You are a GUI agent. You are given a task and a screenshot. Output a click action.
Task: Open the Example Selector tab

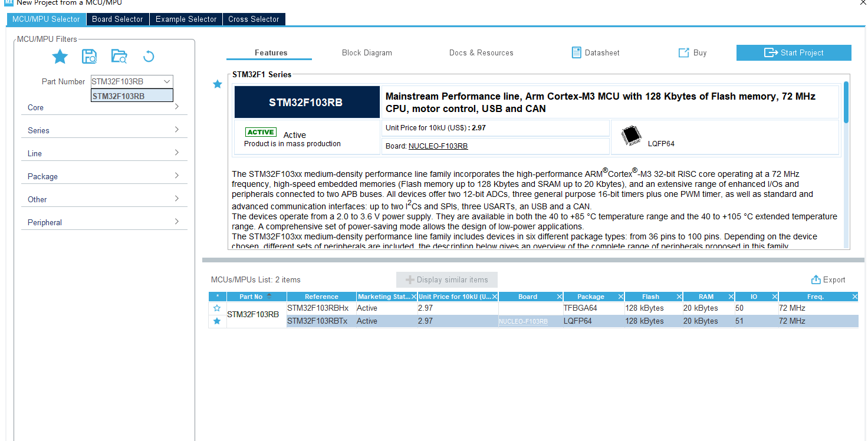186,19
